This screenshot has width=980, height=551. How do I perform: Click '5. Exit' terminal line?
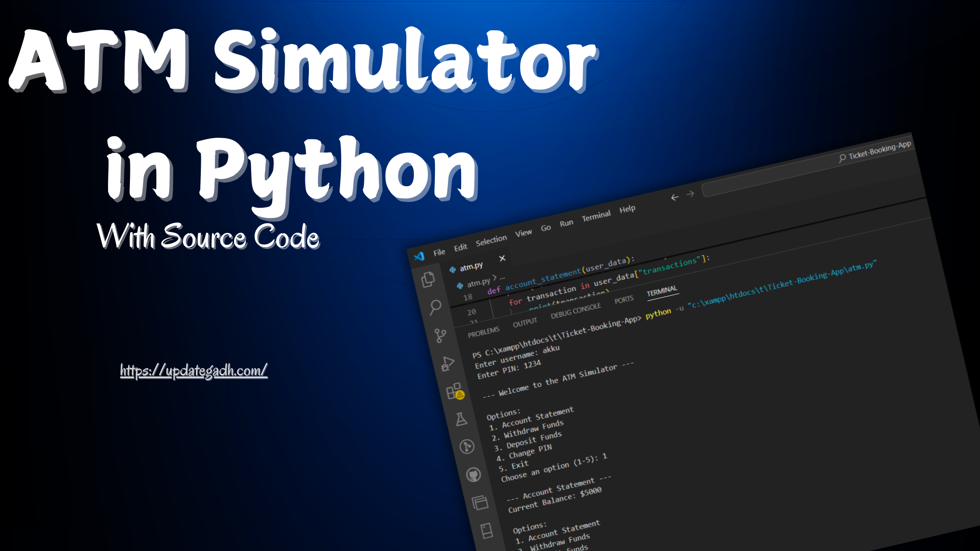514,466
